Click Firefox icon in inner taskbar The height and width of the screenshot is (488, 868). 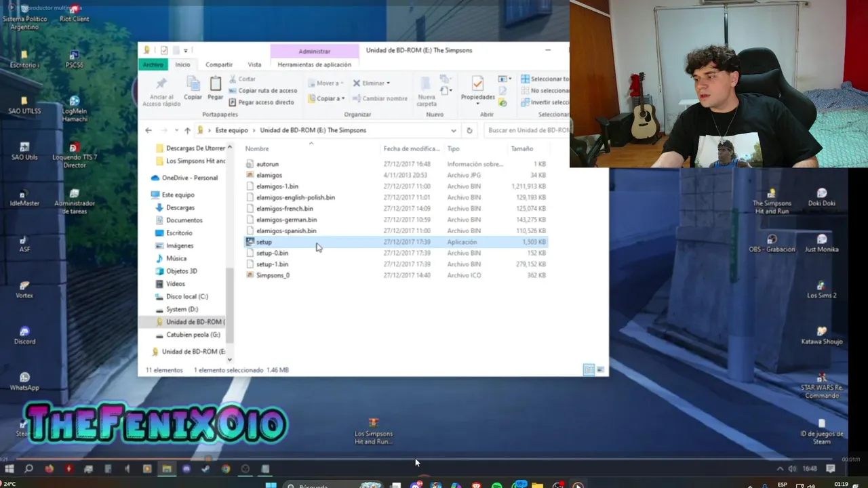[x=49, y=468]
